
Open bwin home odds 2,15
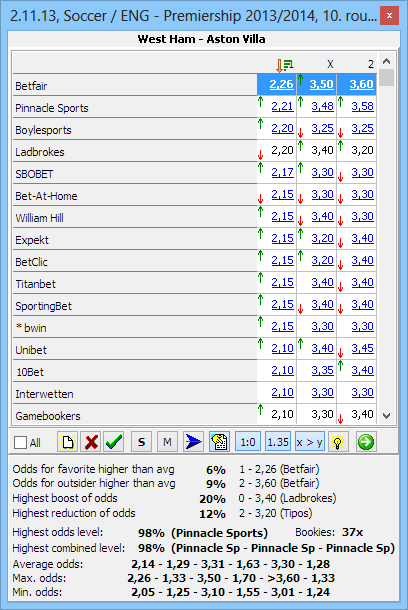282,326
